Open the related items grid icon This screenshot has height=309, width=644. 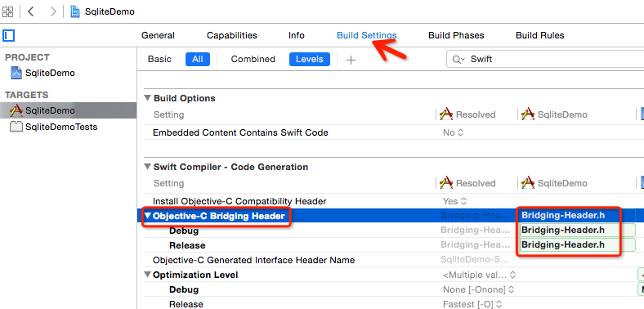(8, 11)
